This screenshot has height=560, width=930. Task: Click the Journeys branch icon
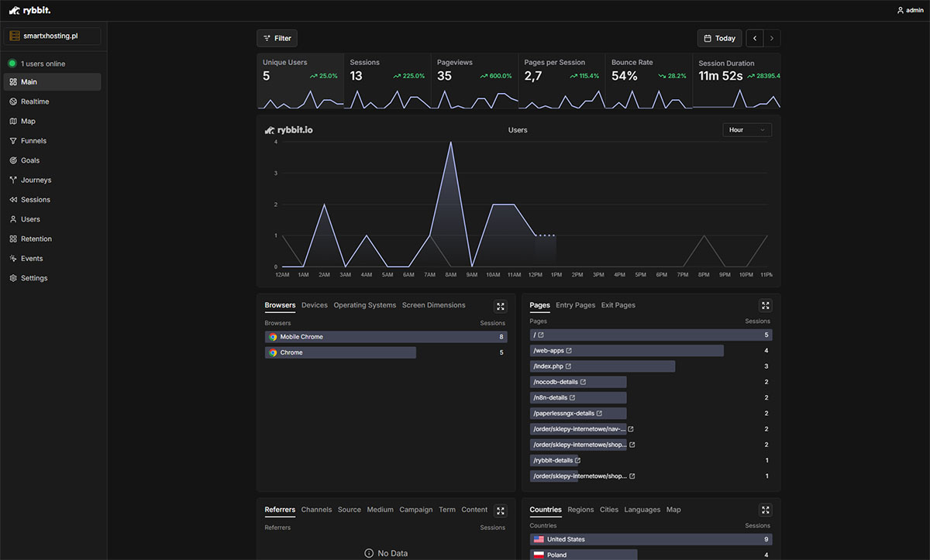[x=13, y=180]
